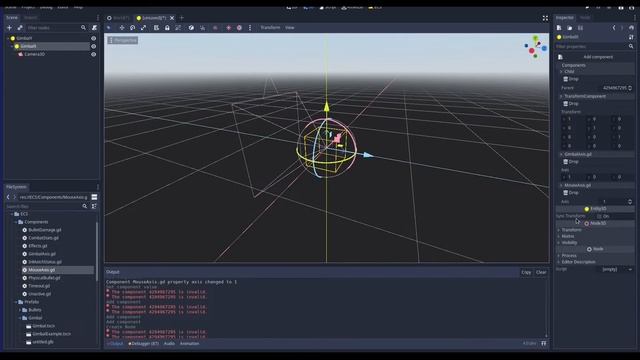Switch to the Animation bottom panel tab
640x360 pixels.
pos(189,344)
